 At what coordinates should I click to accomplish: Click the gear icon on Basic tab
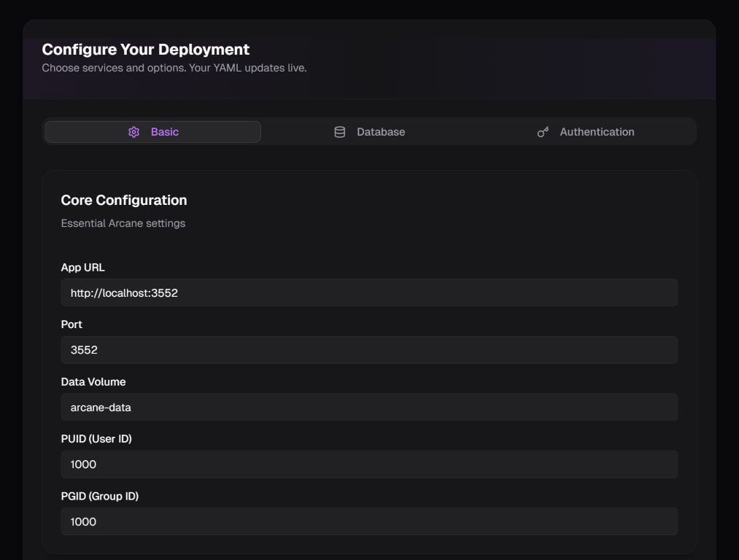(134, 132)
